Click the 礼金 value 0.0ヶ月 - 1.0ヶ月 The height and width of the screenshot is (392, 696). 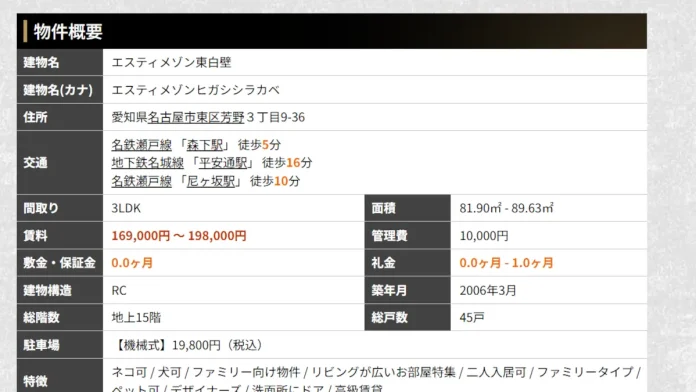tap(506, 263)
